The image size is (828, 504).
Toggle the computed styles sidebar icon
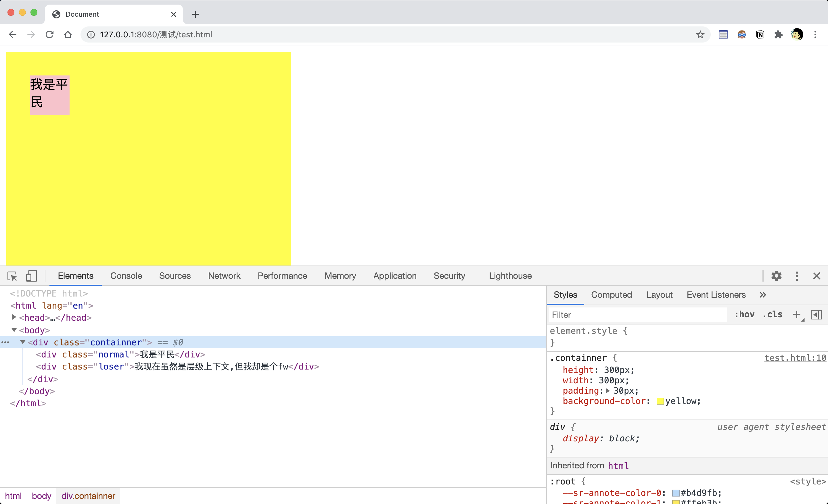pos(816,315)
